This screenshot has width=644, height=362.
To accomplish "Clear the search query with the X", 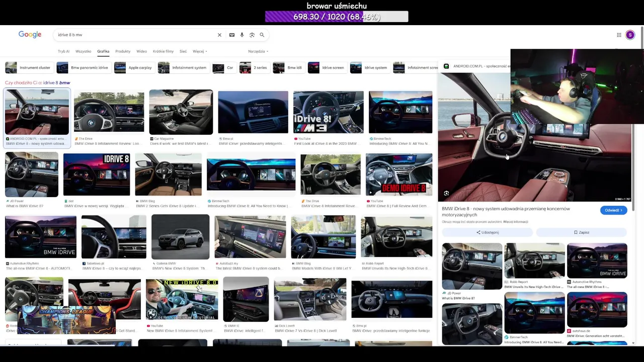I will point(219,35).
